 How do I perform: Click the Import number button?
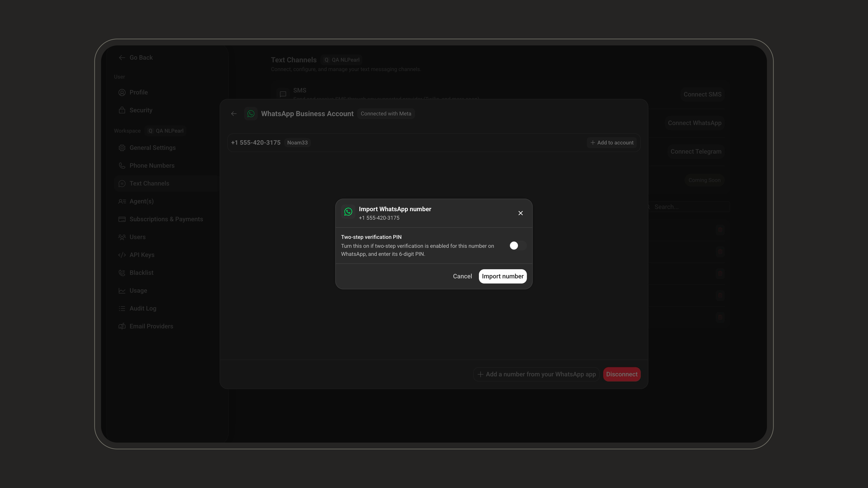pyautogui.click(x=502, y=276)
